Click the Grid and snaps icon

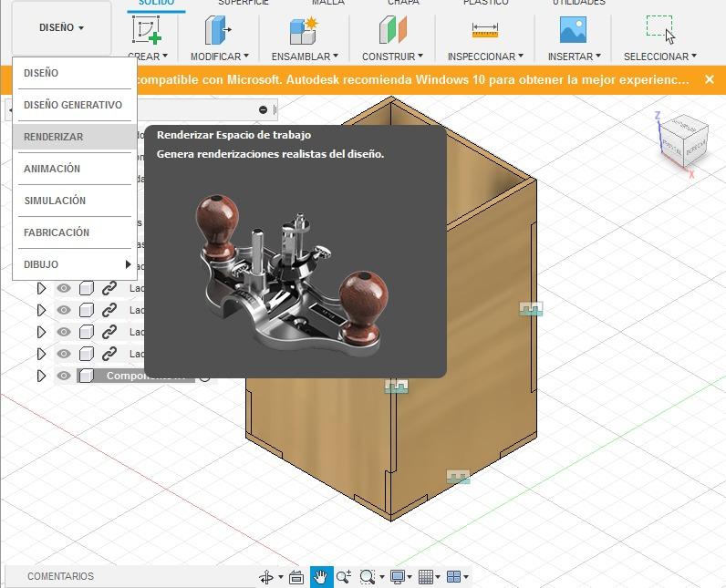(x=426, y=577)
